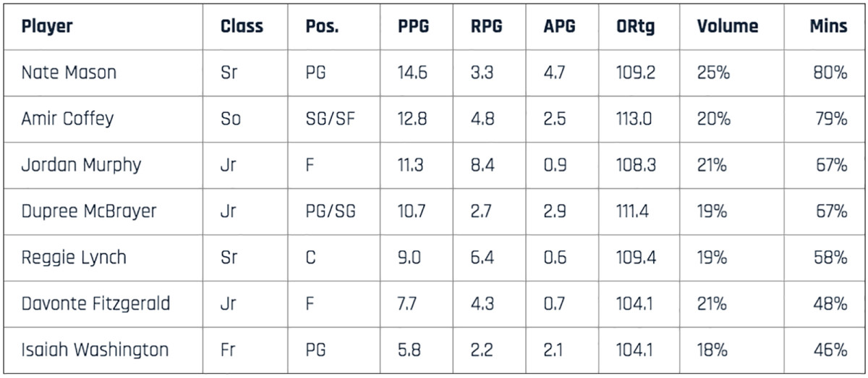Click the Mins column header
The image size is (868, 378).
(828, 28)
